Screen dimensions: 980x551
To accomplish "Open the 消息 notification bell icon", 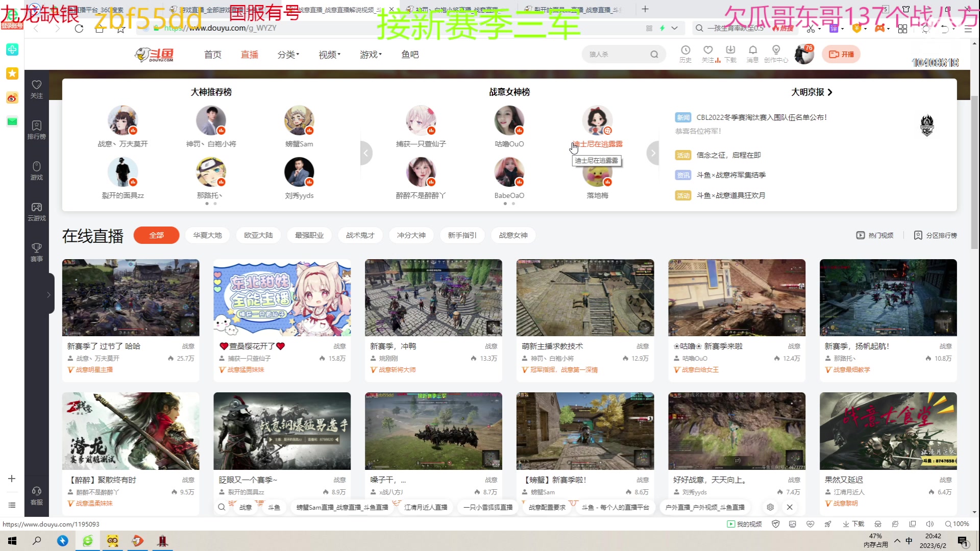I will tap(753, 54).
